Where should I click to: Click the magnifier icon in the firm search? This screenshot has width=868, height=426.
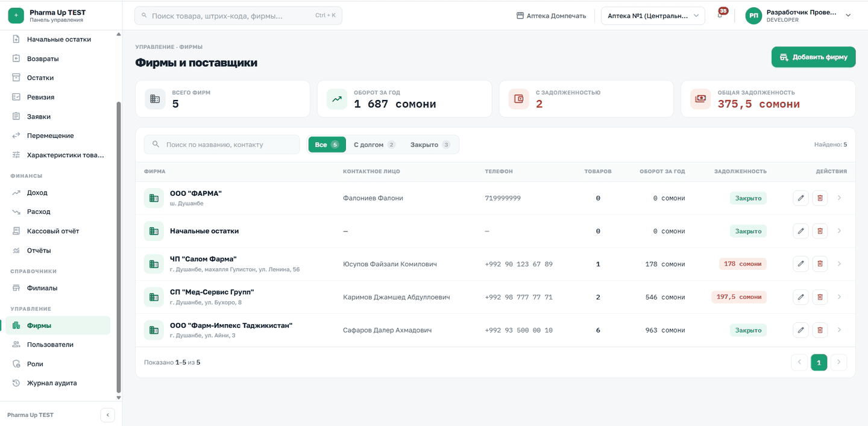coord(156,145)
